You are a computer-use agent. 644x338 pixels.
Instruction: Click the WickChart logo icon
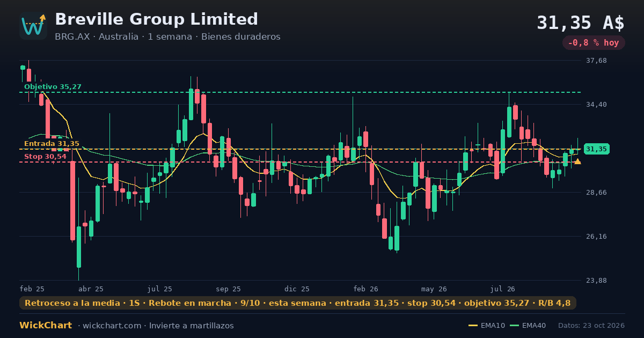(x=33, y=26)
